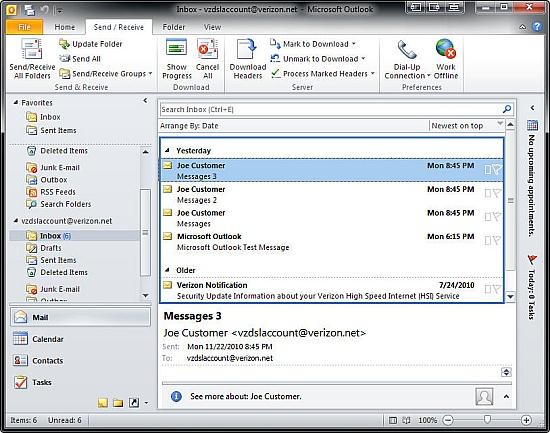The width and height of the screenshot is (550, 433).
Task: Collapse the People Pane caret
Action: 506,397
